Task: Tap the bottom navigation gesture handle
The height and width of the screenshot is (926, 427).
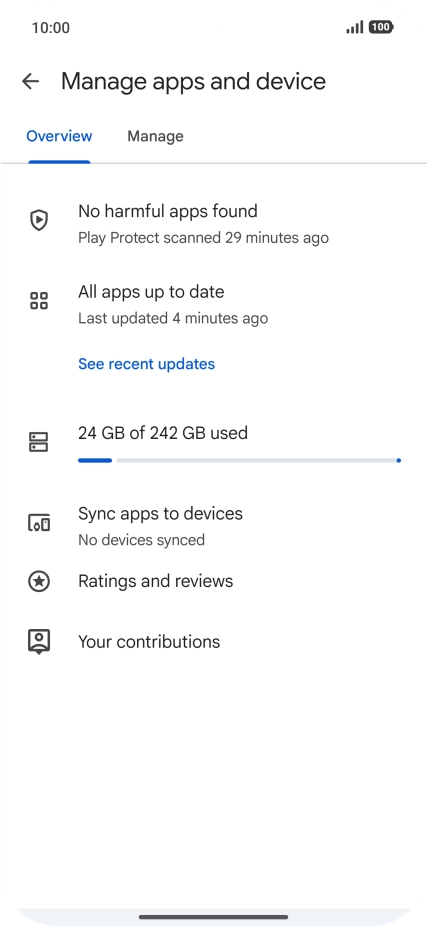Action: [x=213, y=917]
